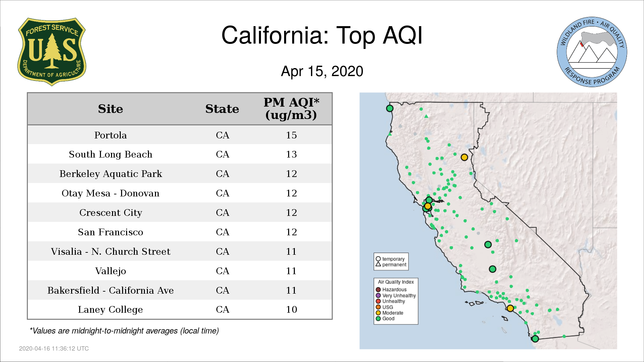644x362 pixels.
Task: Click South Long Beach AQI value 13
Action: pyautogui.click(x=291, y=154)
